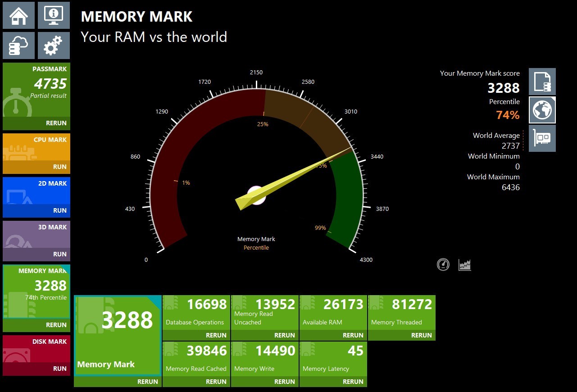Click the Memory Threaded result tile
Image resolution: width=577 pixels, height=392 pixels.
click(x=401, y=313)
